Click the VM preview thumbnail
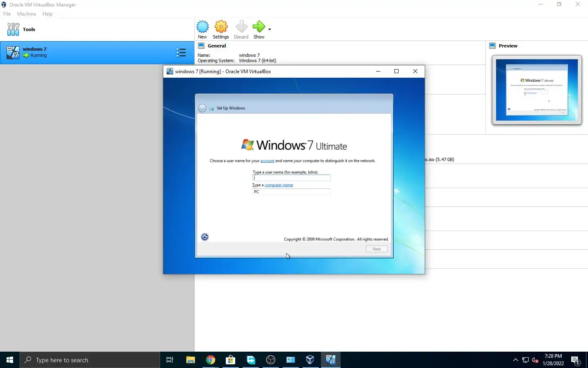Image resolution: width=588 pixels, height=368 pixels. 537,90
